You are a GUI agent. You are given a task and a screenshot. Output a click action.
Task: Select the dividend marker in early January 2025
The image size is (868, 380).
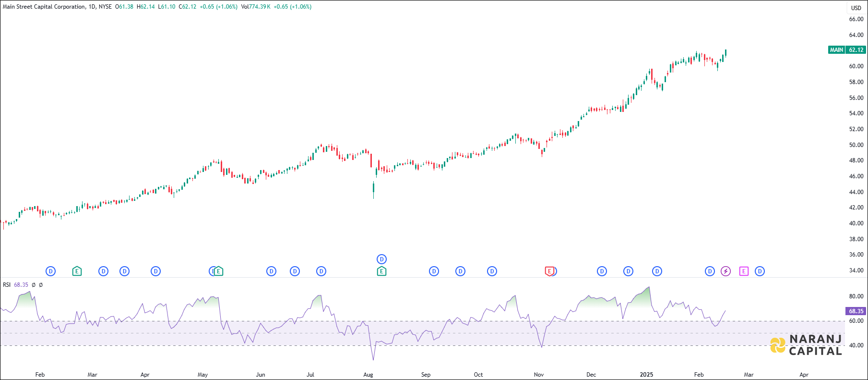pos(657,271)
